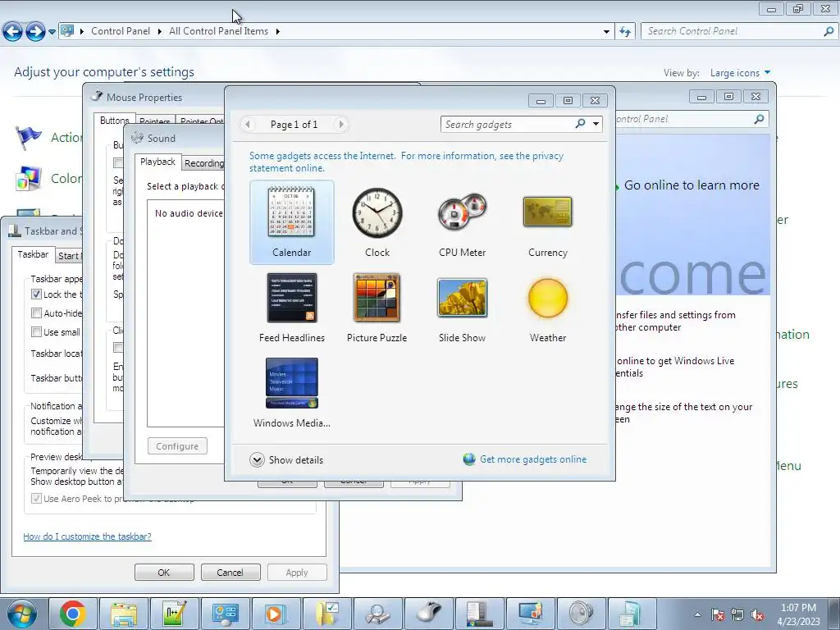Screen dimensions: 840x630
Task: Open the search gadgets dropdown arrow
Action: click(x=596, y=124)
